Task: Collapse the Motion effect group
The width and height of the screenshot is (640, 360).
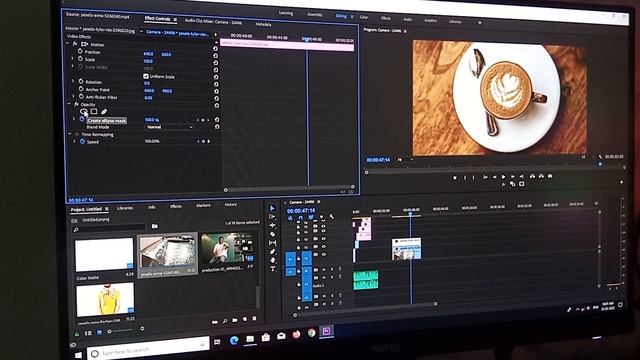Action: (68, 44)
